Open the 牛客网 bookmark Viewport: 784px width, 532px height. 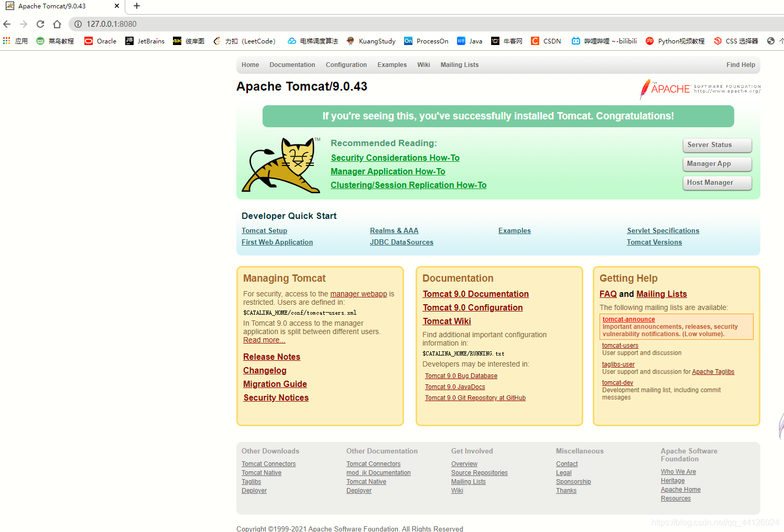tap(507, 41)
